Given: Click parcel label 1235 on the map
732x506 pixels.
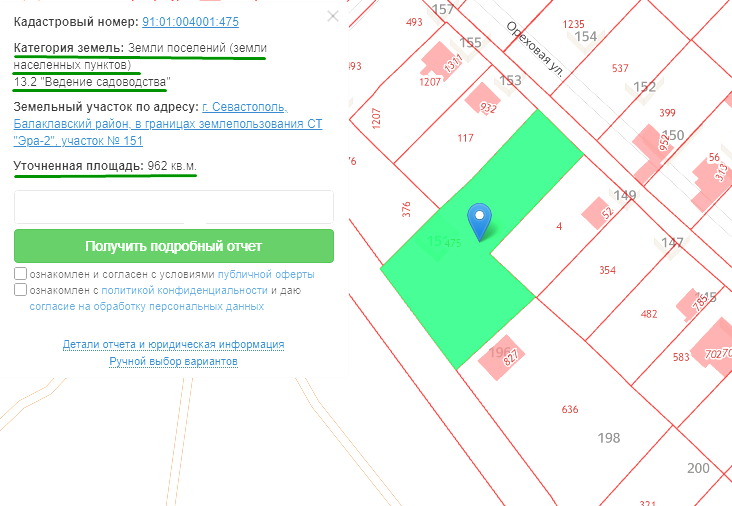Looking at the screenshot, I should pos(573,24).
